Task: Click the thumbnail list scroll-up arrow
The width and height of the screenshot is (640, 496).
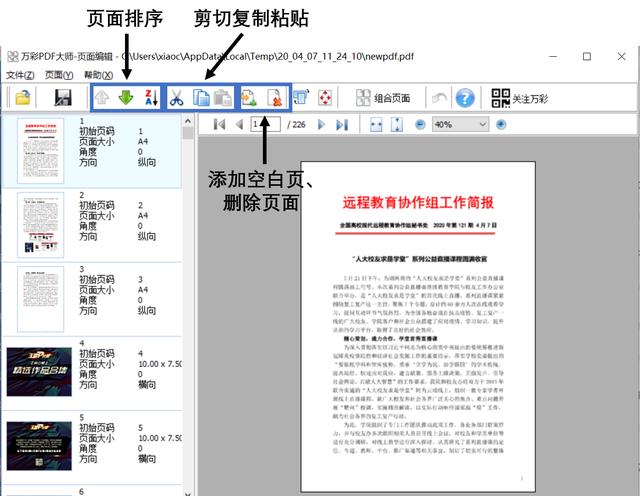Action: tap(188, 121)
